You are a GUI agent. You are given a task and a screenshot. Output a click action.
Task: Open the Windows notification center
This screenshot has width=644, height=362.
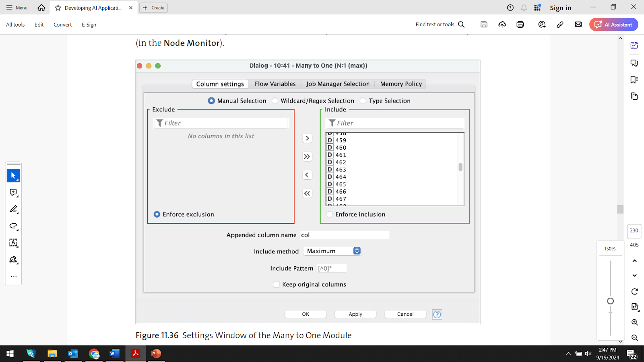tap(632, 354)
